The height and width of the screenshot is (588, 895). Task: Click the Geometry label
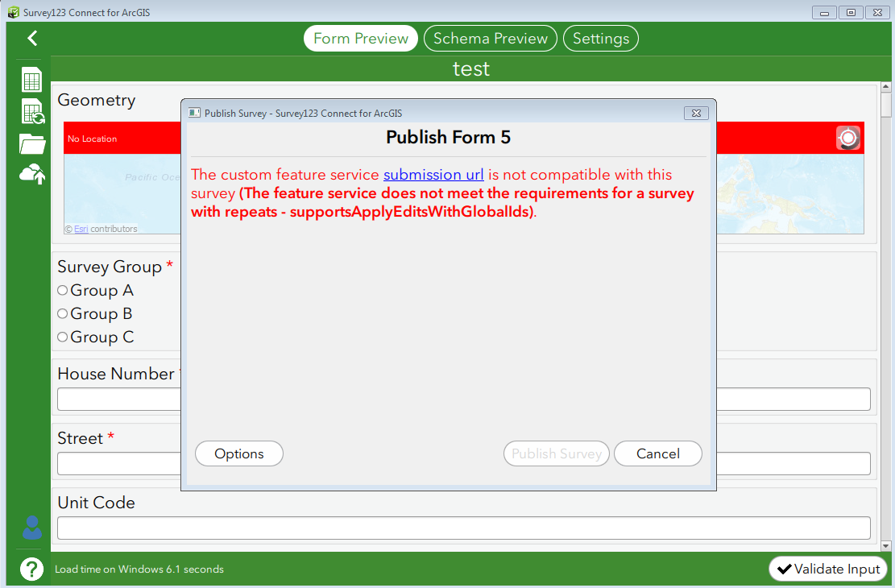(97, 100)
